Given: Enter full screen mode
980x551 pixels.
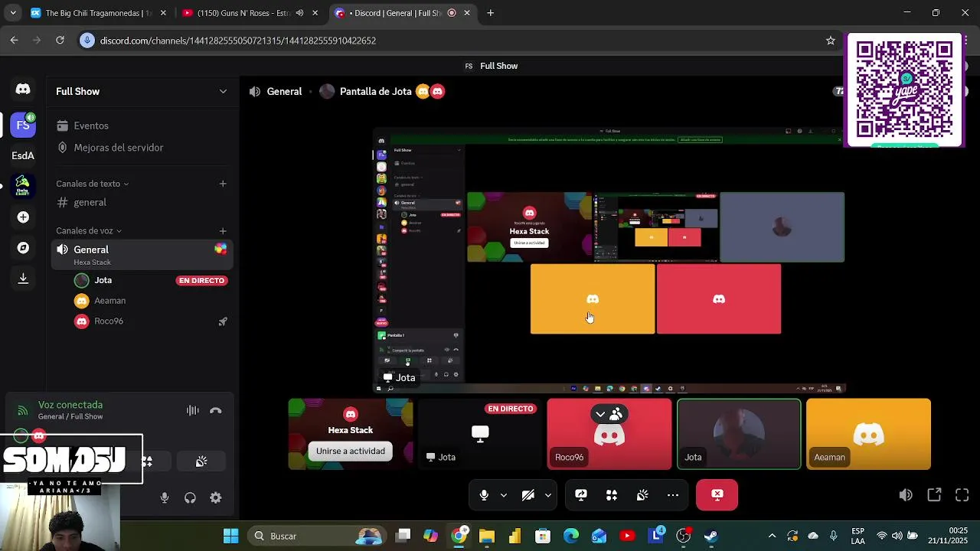Looking at the screenshot, I should click(962, 495).
